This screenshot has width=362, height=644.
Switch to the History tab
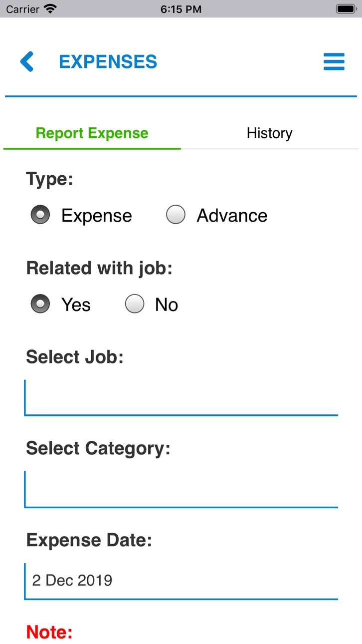click(x=270, y=133)
